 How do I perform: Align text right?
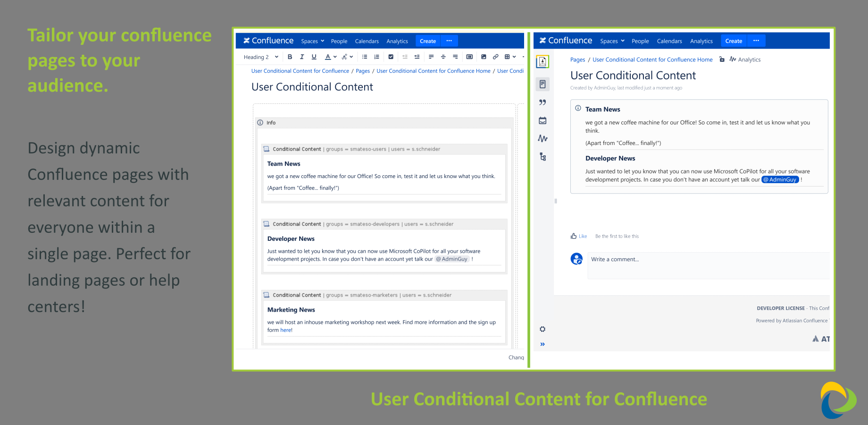pos(455,57)
